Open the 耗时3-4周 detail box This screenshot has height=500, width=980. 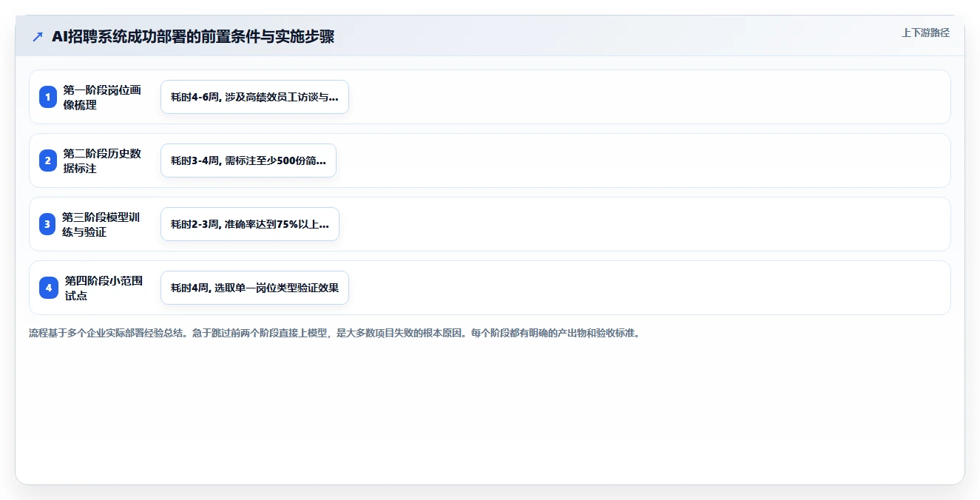[249, 161]
